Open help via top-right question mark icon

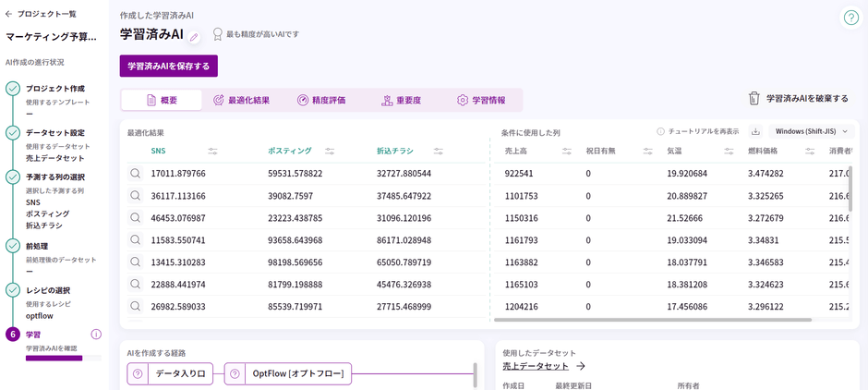click(x=850, y=18)
